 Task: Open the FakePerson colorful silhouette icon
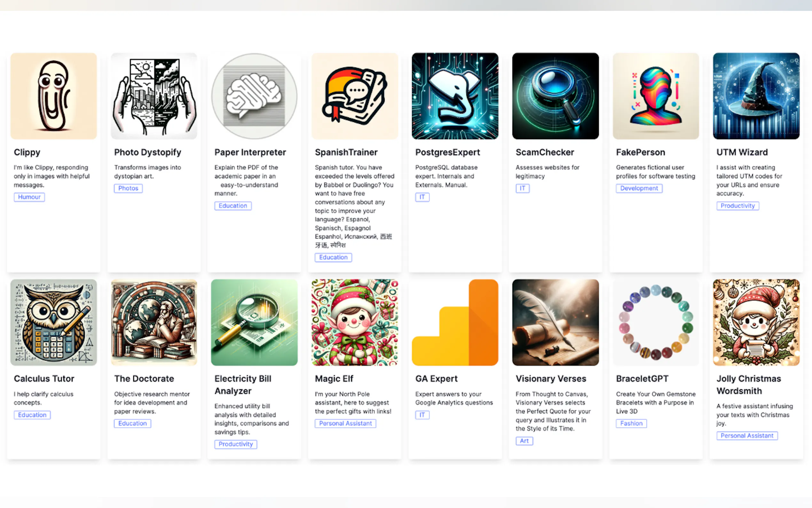click(x=656, y=96)
